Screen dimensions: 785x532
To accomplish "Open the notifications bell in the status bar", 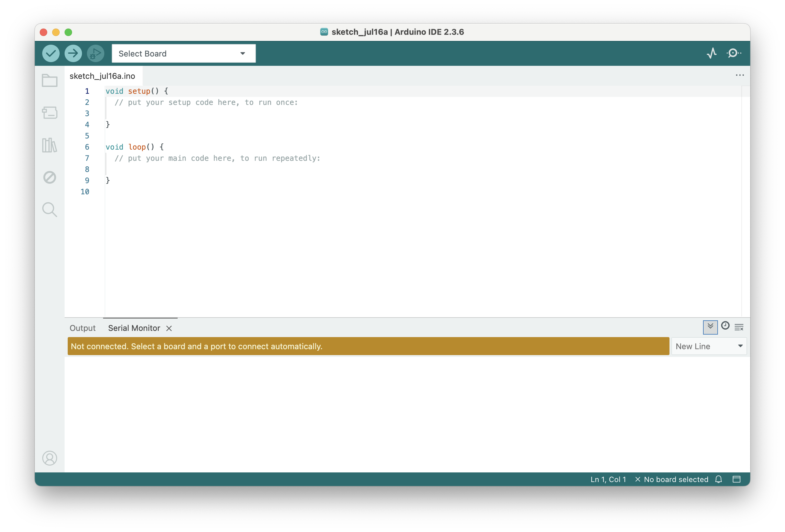I will coord(719,479).
